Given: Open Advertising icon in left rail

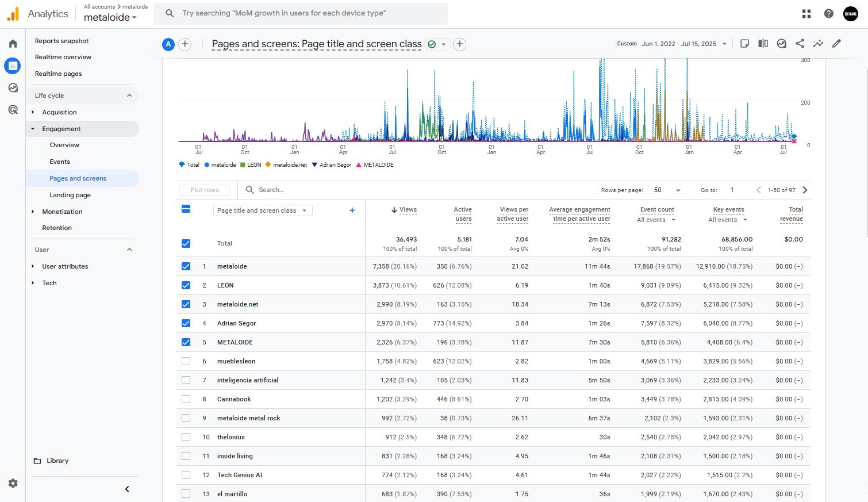Looking at the screenshot, I should click(13, 110).
